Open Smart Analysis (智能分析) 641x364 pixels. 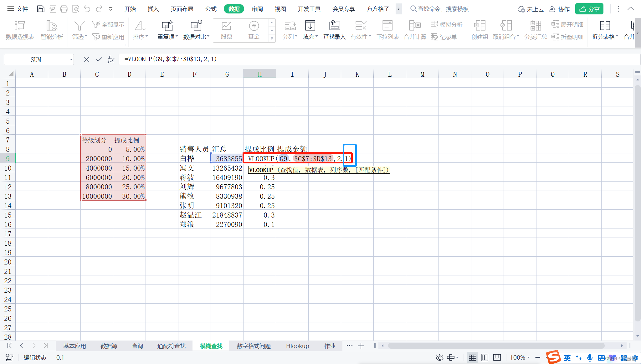click(52, 30)
